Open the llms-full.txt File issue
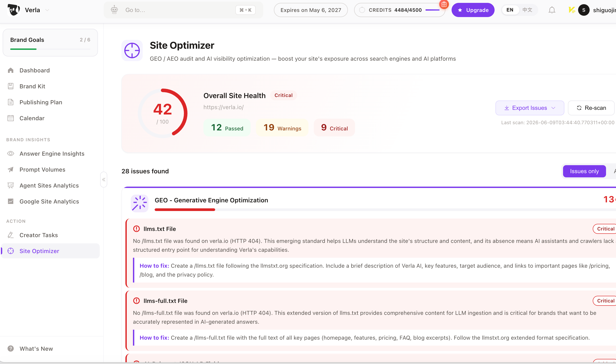 click(x=166, y=301)
